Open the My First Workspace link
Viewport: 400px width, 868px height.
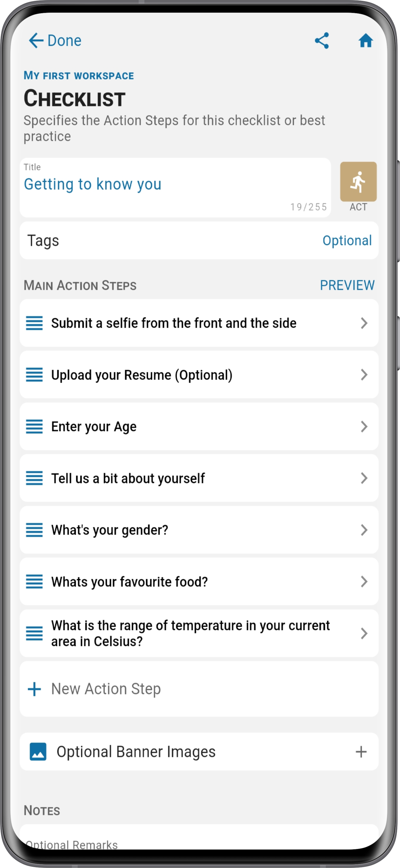coord(79,76)
